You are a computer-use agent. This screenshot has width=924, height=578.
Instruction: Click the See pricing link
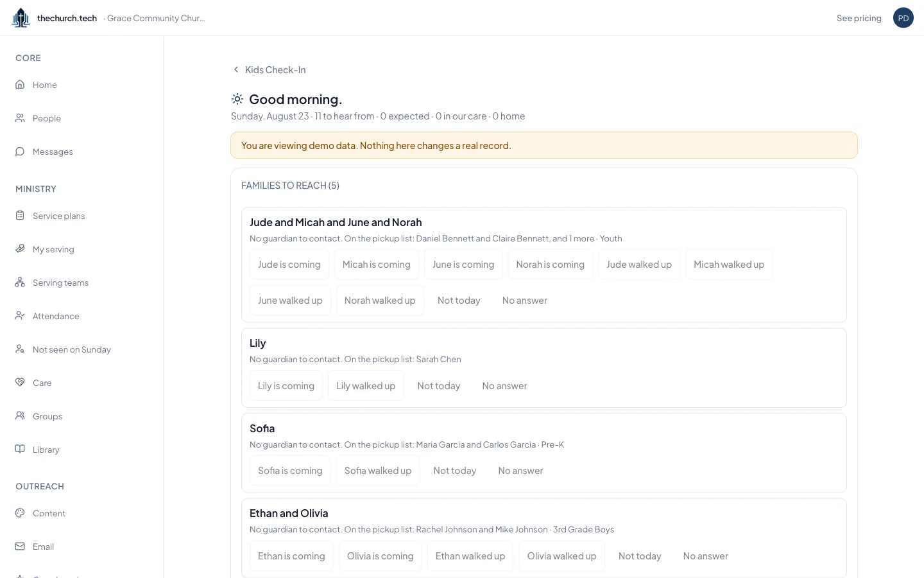(859, 18)
